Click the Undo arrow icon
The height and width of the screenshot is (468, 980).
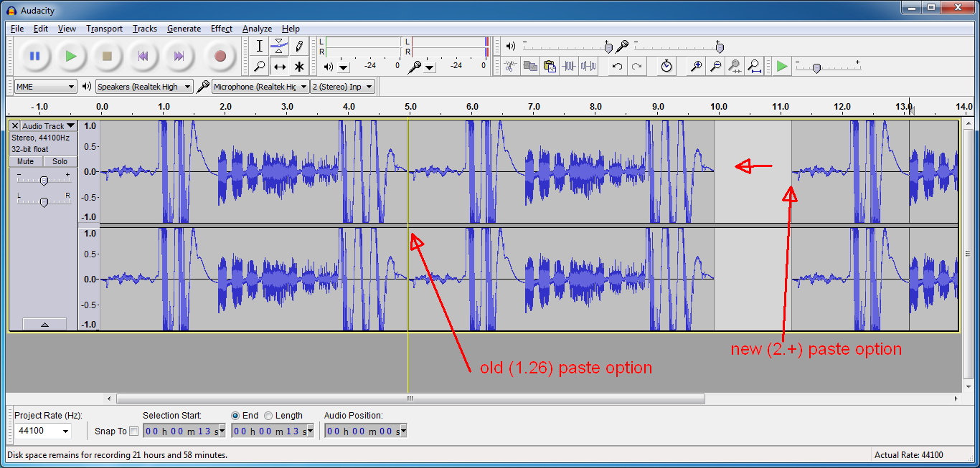[617, 67]
